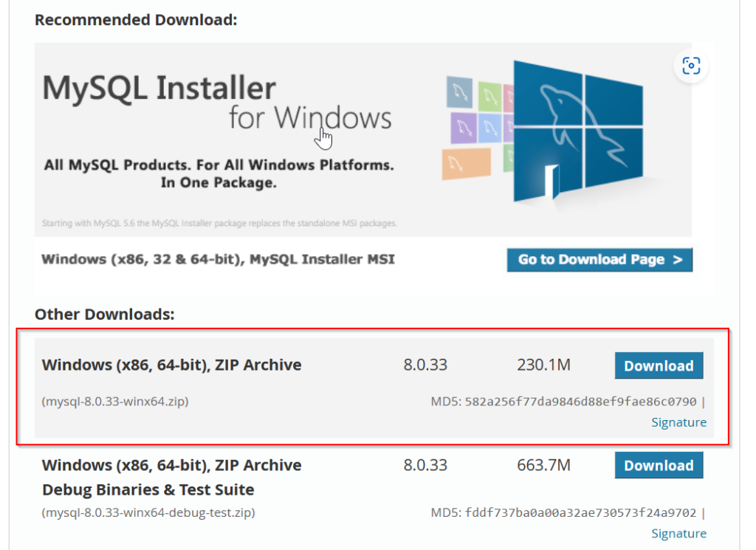Open Signature link for winx64-debug-test.zip

click(678, 533)
